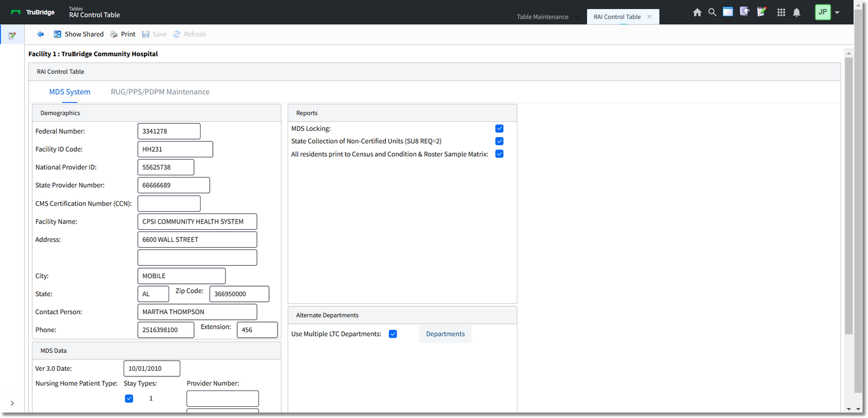The height and width of the screenshot is (418, 868).
Task: Open the notepad with pencil header icon
Action: [x=762, y=11]
